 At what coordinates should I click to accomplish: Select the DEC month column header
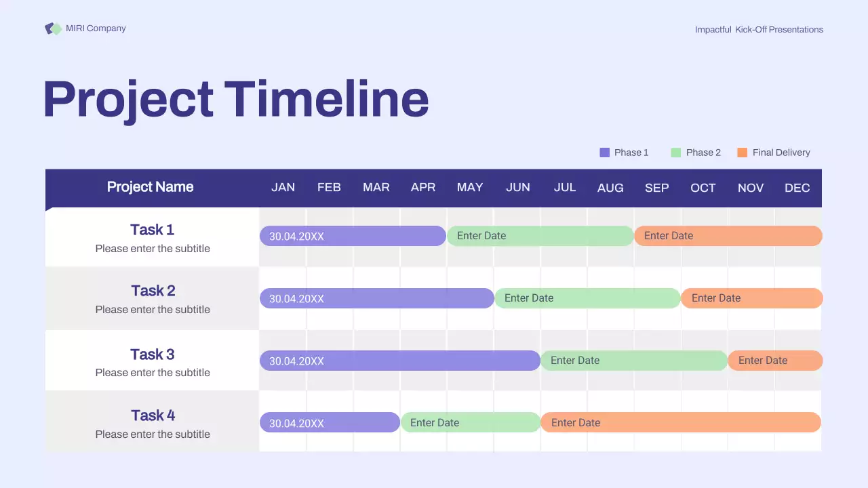pos(797,188)
